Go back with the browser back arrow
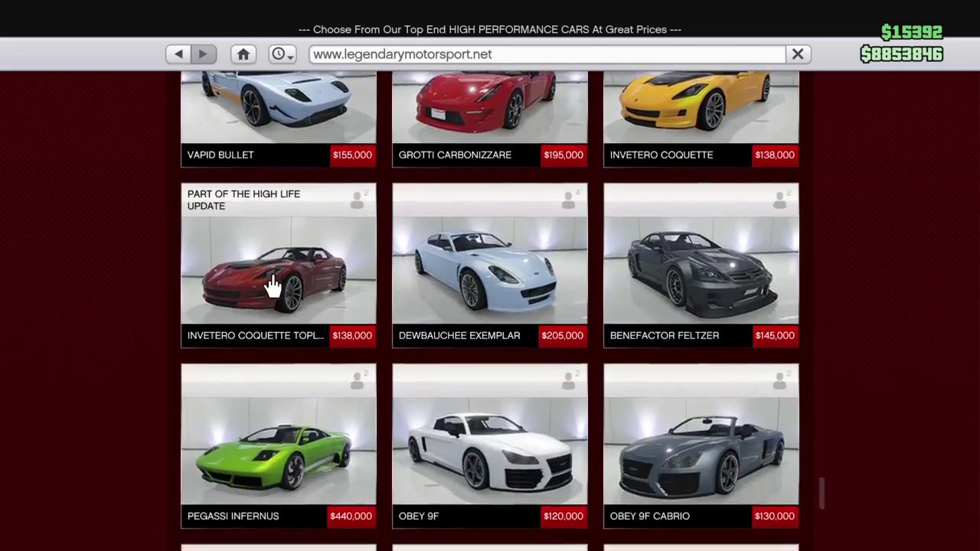The image size is (980, 551). 178,54
